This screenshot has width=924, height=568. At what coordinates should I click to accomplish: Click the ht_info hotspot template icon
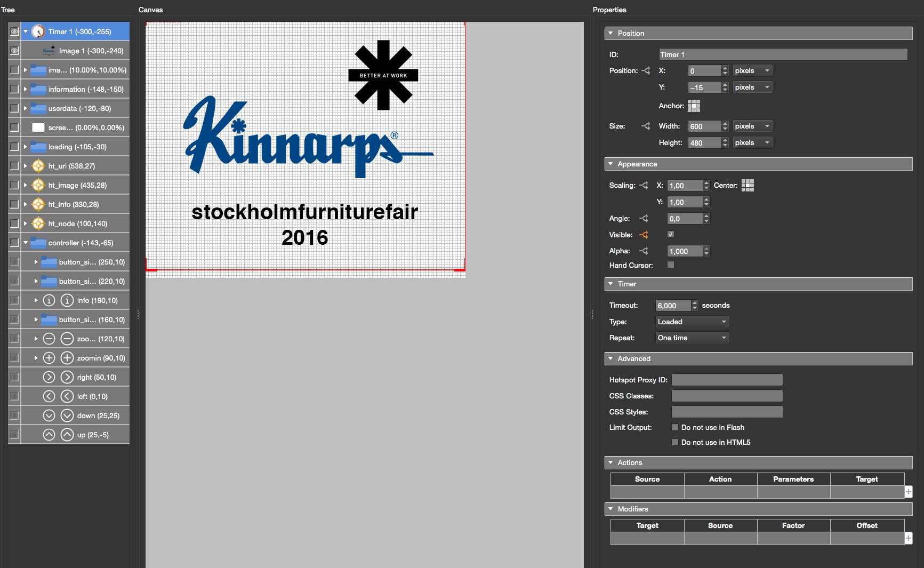coord(38,204)
